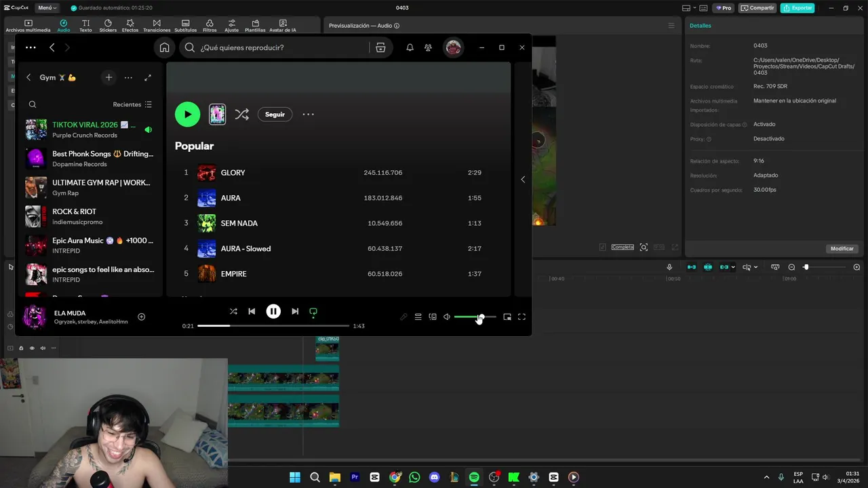Image resolution: width=868 pixels, height=488 pixels.
Task: Open Spotify miniplayer icon
Action: pos(507,317)
